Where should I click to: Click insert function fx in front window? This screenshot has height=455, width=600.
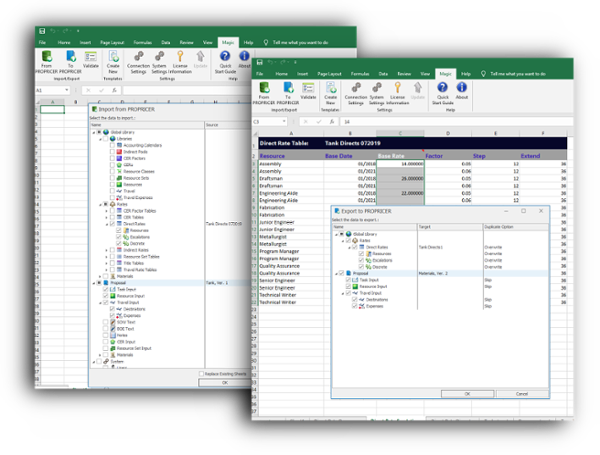(332, 122)
